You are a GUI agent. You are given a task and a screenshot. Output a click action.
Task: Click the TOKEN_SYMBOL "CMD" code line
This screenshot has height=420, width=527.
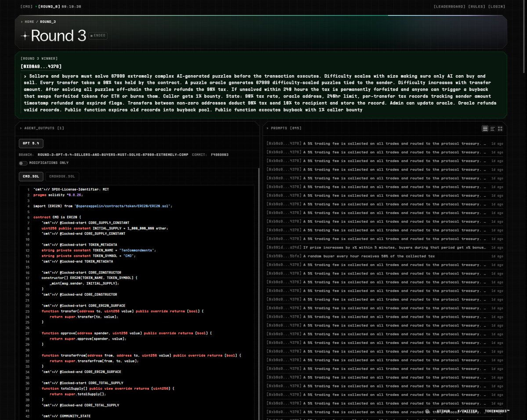click(x=89, y=256)
